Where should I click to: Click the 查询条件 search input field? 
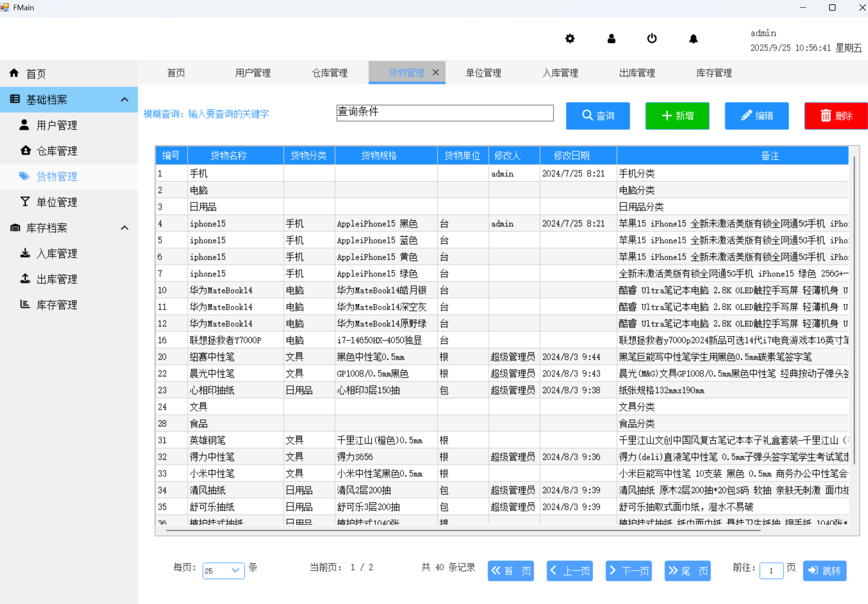click(x=445, y=113)
